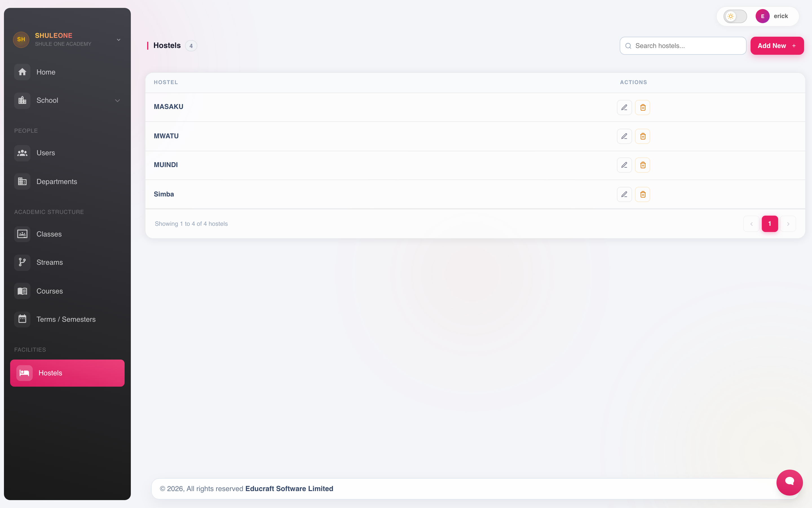Click the Hostels count badge 4
This screenshot has height=508, width=812.
coord(191,46)
